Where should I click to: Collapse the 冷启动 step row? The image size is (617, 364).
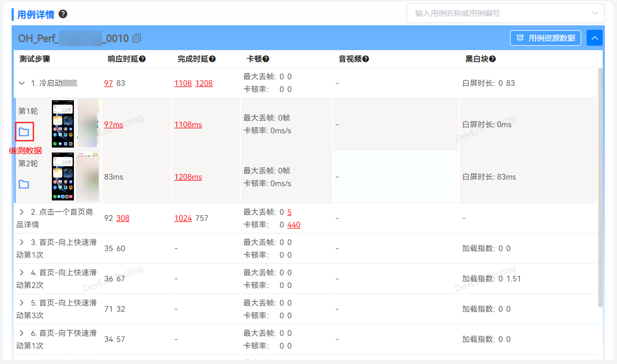coord(22,83)
